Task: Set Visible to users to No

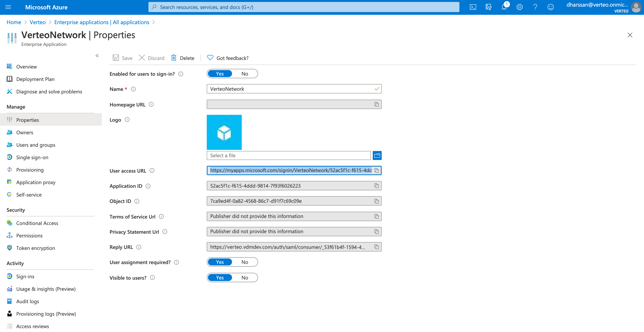Action: (x=245, y=278)
